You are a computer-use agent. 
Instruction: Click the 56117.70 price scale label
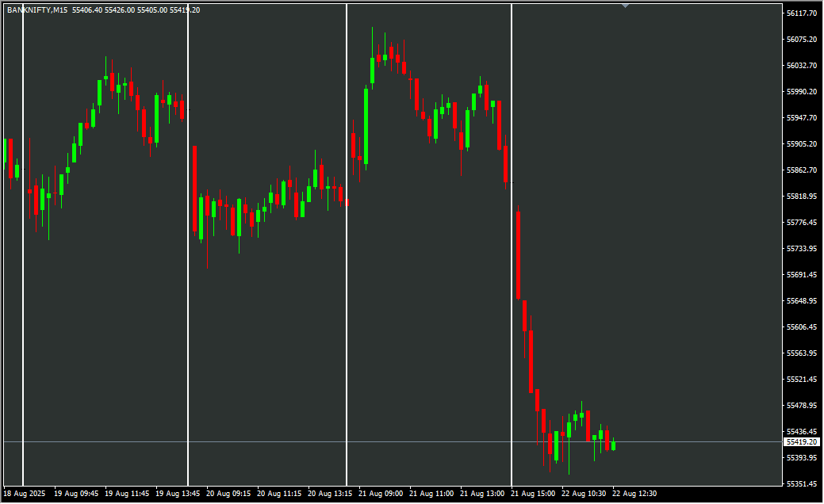coord(802,13)
